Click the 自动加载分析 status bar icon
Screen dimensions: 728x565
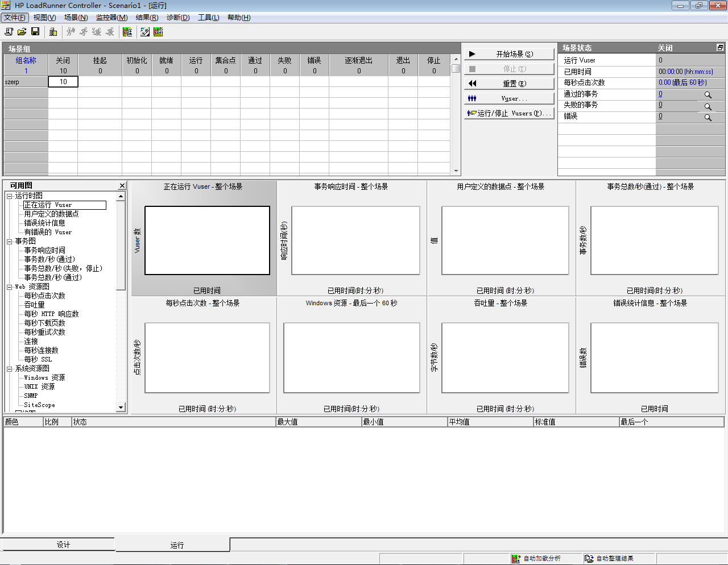point(516,559)
